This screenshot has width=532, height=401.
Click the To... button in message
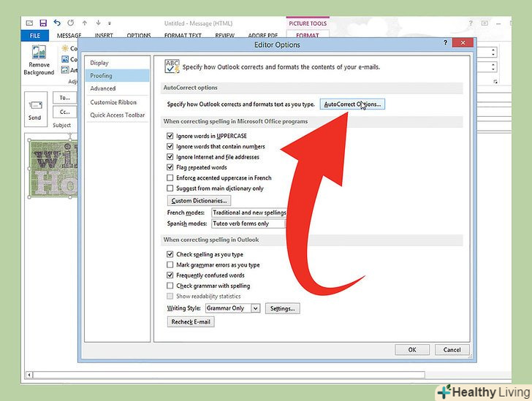click(x=65, y=98)
